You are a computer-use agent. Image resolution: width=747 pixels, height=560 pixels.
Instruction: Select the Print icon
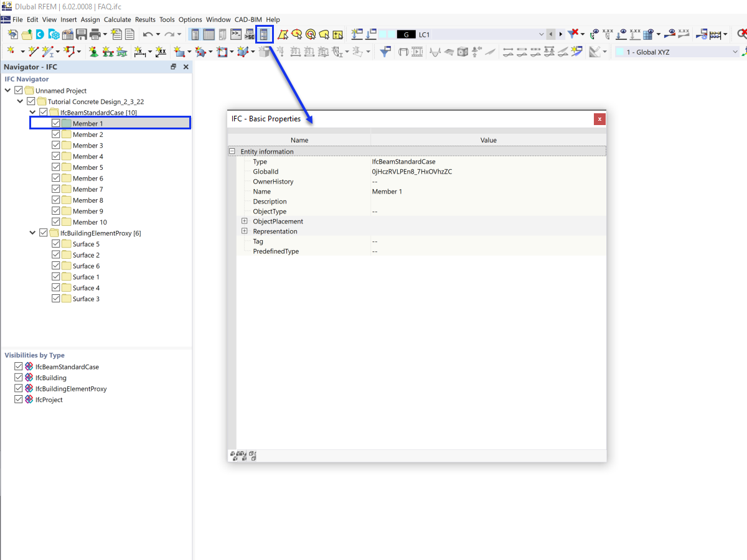click(x=94, y=34)
